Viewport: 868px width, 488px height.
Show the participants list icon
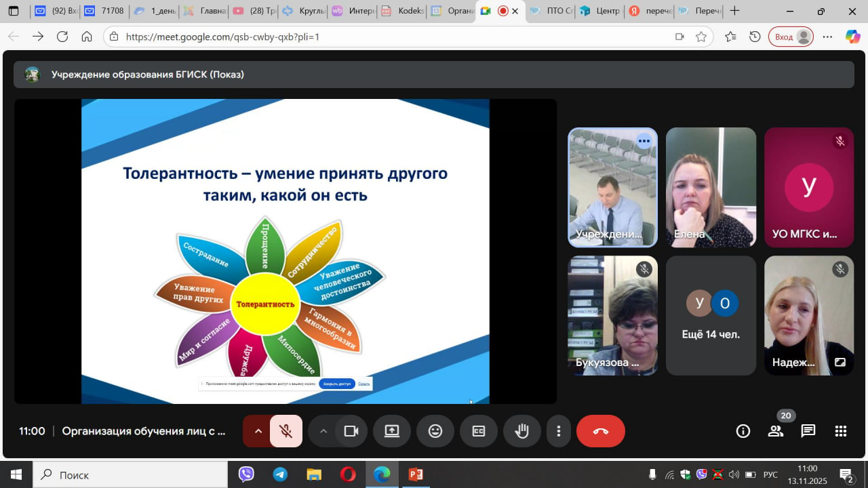(776, 431)
